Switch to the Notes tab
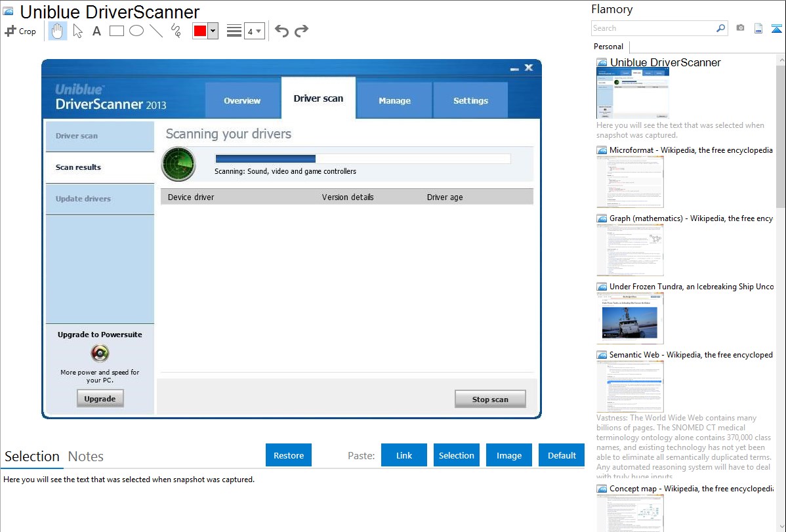 coord(86,457)
